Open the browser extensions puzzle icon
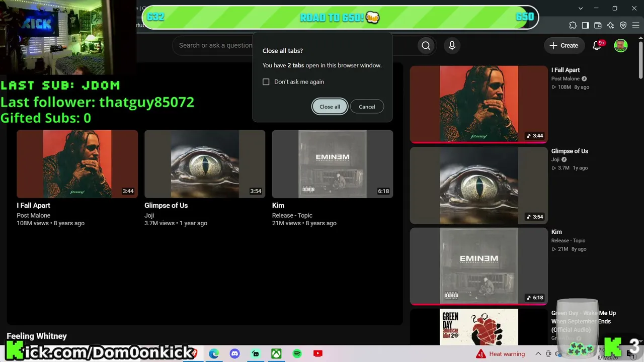The width and height of the screenshot is (644, 362). 573,26
